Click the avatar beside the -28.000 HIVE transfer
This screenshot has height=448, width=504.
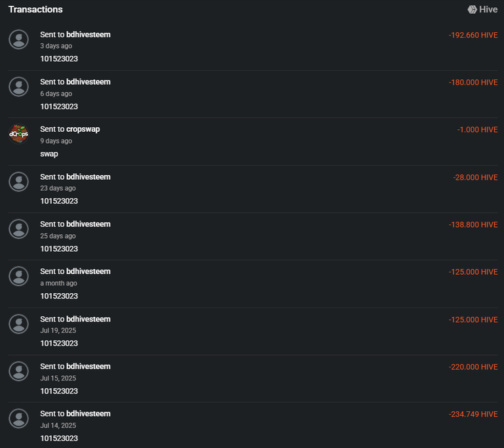[x=18, y=182]
